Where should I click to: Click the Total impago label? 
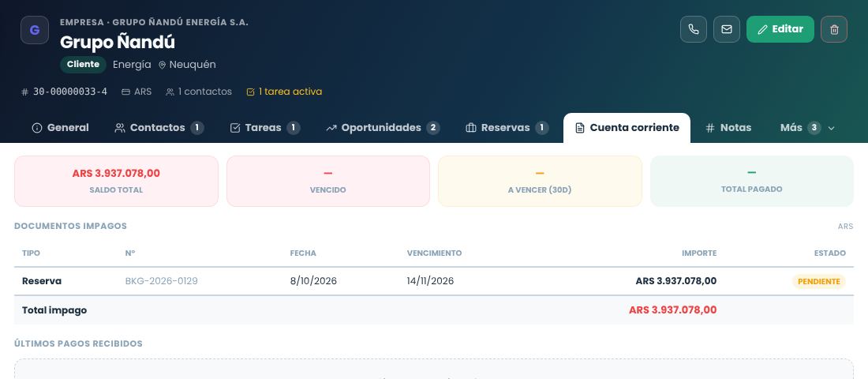[x=54, y=310]
